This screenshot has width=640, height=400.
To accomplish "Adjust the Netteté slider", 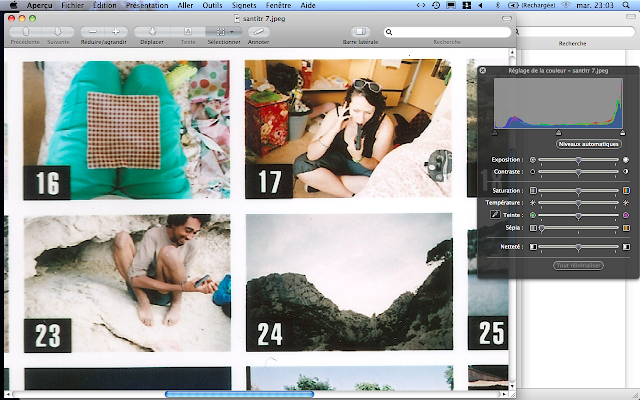I will tap(578, 247).
